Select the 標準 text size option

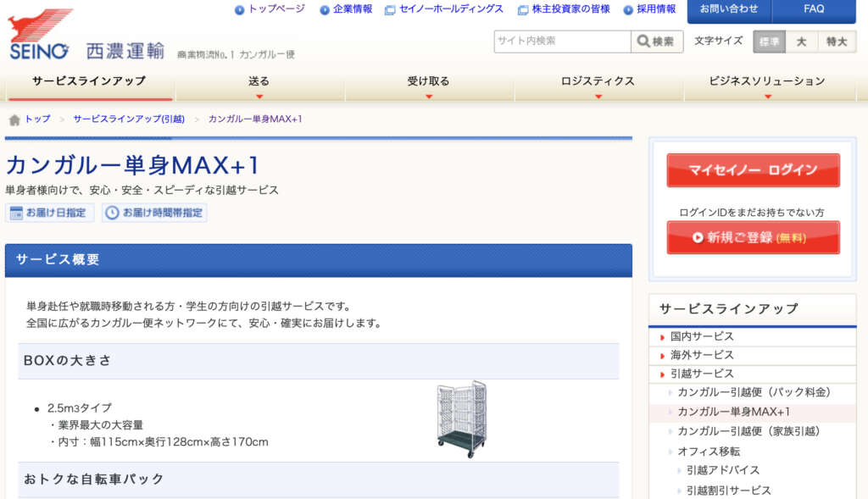[770, 42]
